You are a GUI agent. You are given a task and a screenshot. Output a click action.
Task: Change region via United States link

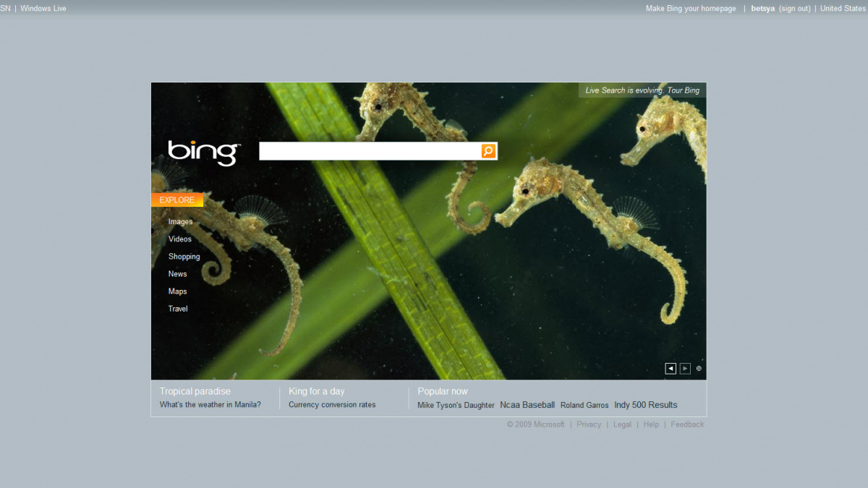(842, 9)
